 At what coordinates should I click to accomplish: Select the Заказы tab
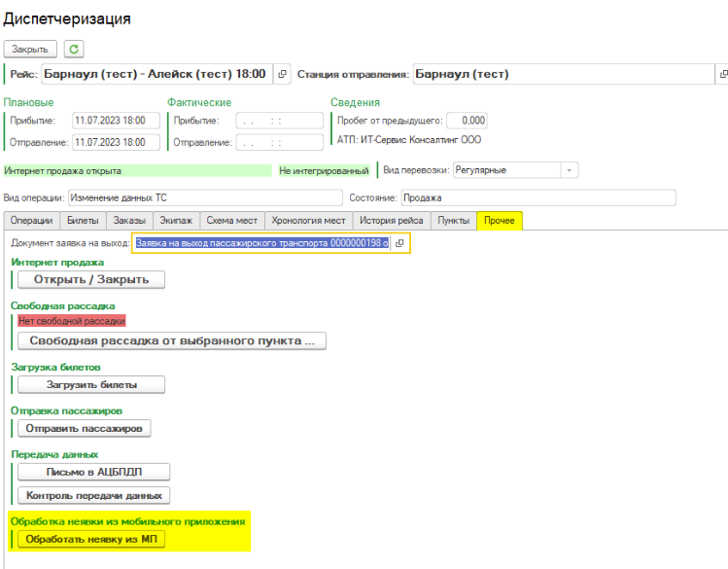(129, 221)
